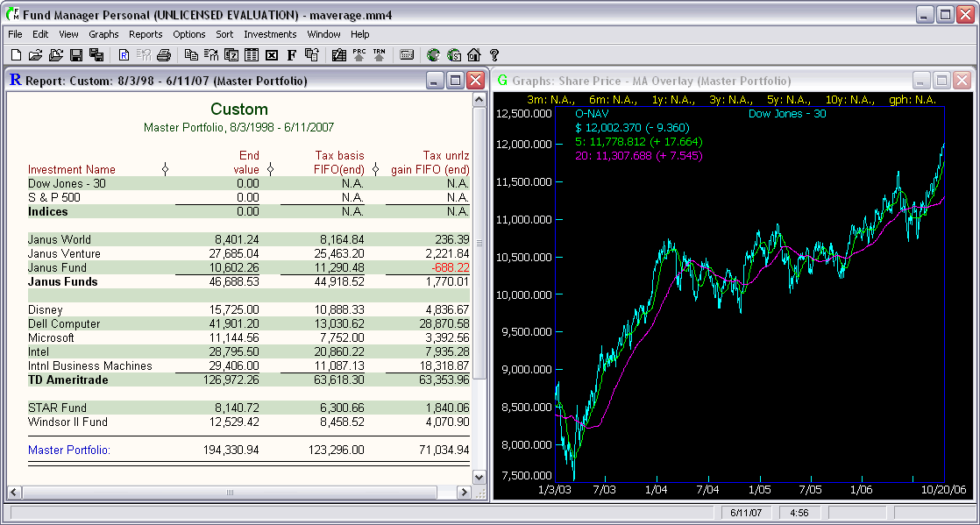Toggle sort on the Tax basis FIFO column
Screen dimensions: 980x525
pos(374,168)
